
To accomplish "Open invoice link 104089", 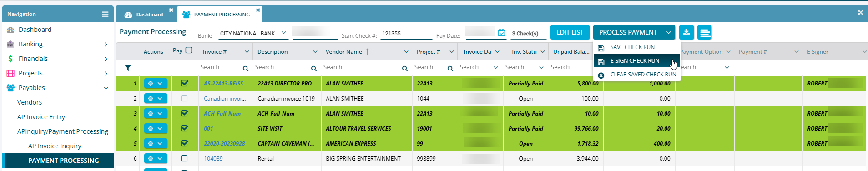I will coord(213,159).
